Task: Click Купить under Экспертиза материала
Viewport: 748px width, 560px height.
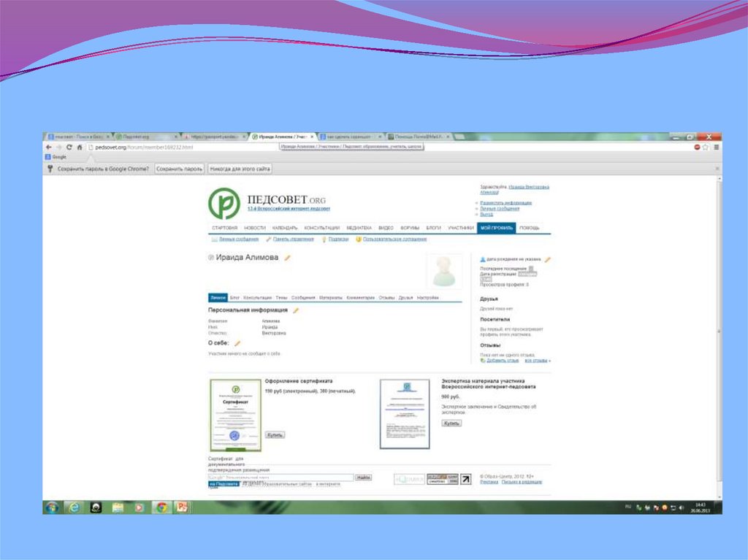Action: coord(451,423)
